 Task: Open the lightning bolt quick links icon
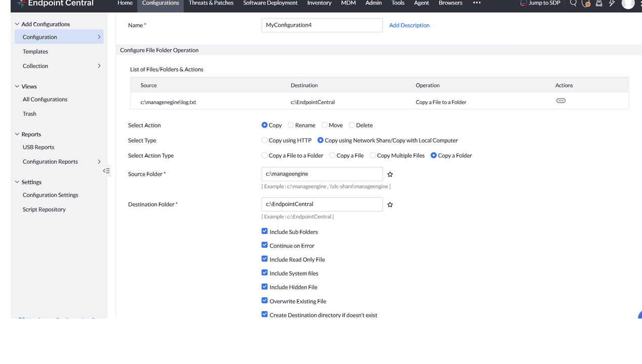coord(612,3)
